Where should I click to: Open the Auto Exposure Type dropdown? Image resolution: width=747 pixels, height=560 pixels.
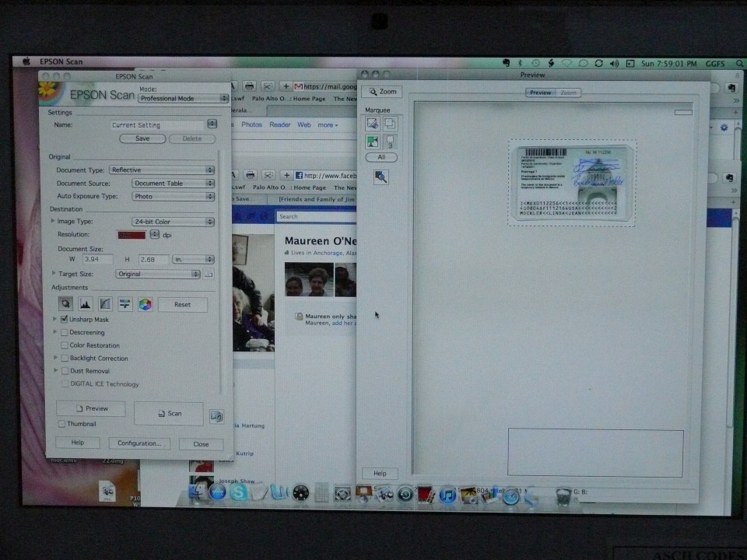[173, 196]
